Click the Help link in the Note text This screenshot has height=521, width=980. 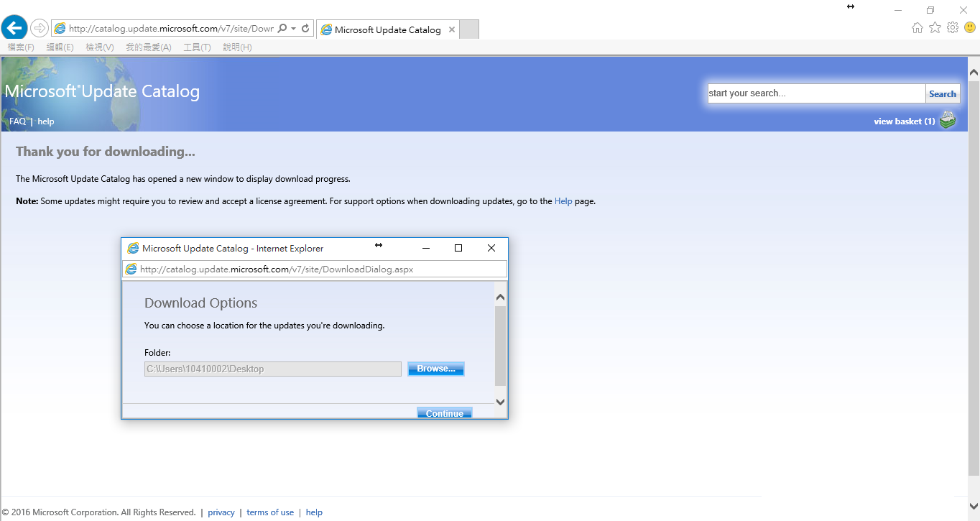point(563,201)
